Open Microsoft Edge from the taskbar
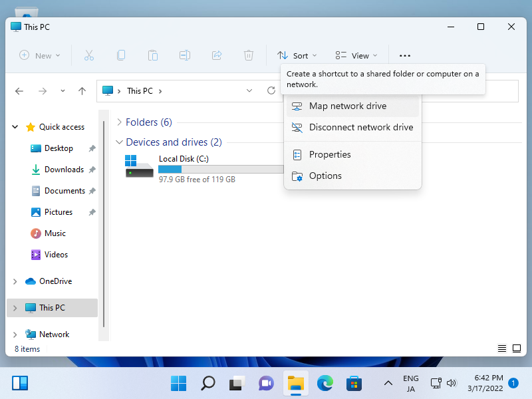 point(325,383)
